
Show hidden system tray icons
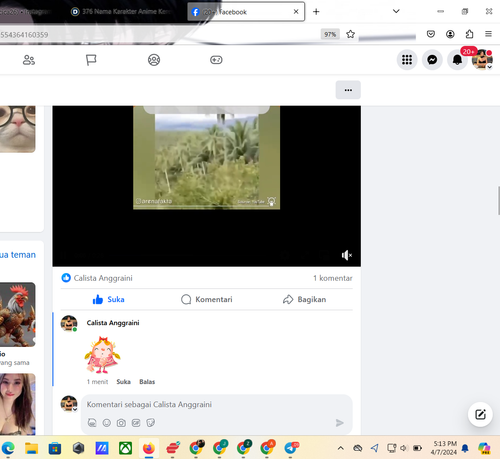340,448
